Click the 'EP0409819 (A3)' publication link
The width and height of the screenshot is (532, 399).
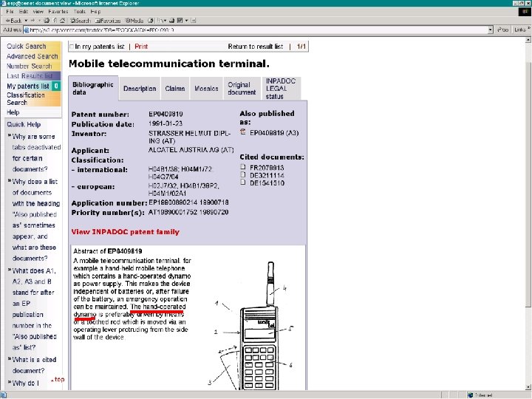tap(274, 133)
